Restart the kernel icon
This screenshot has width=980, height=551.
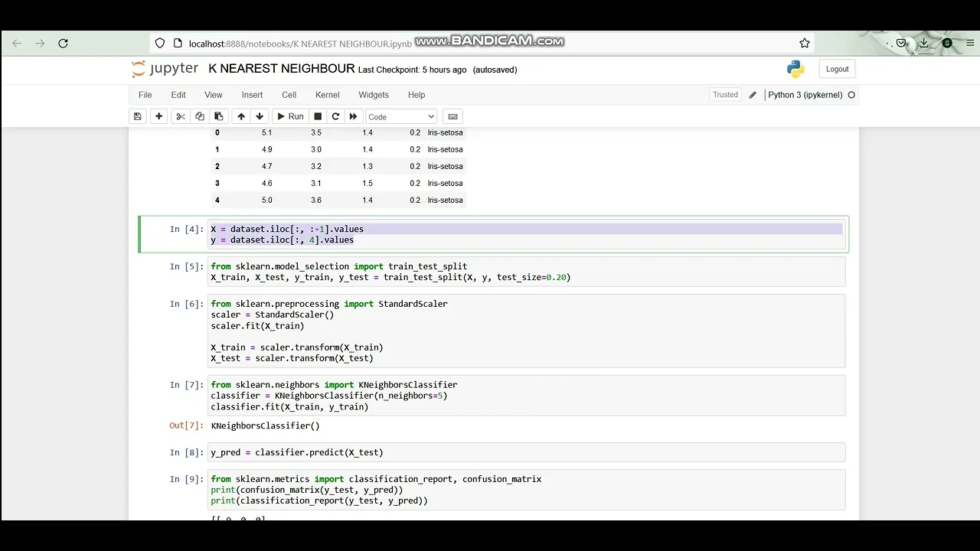point(335,116)
